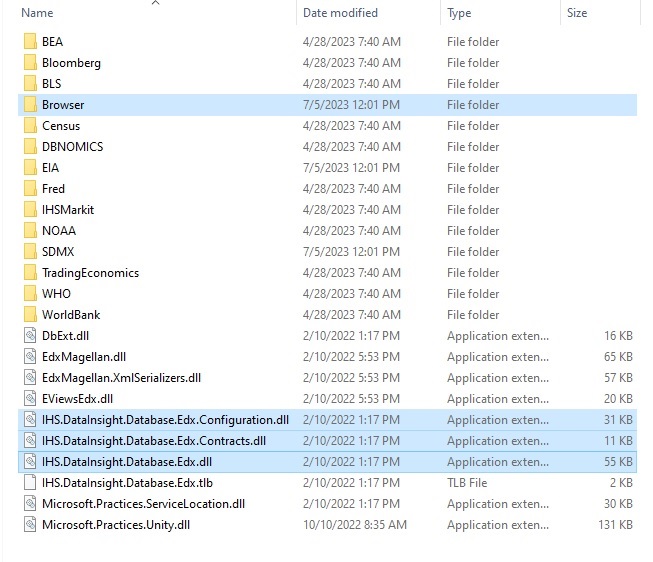Click the 16 KB size value
The image size is (653, 562).
[618, 335]
